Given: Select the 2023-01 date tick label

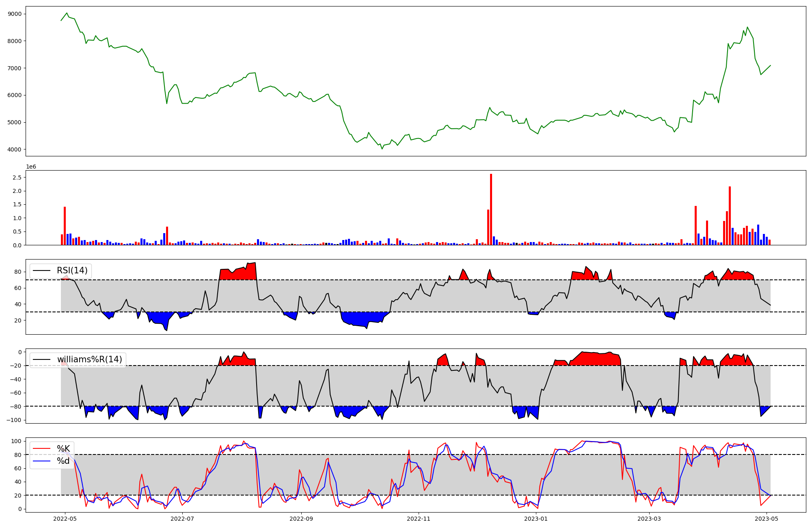Looking at the screenshot, I should pyautogui.click(x=536, y=519).
